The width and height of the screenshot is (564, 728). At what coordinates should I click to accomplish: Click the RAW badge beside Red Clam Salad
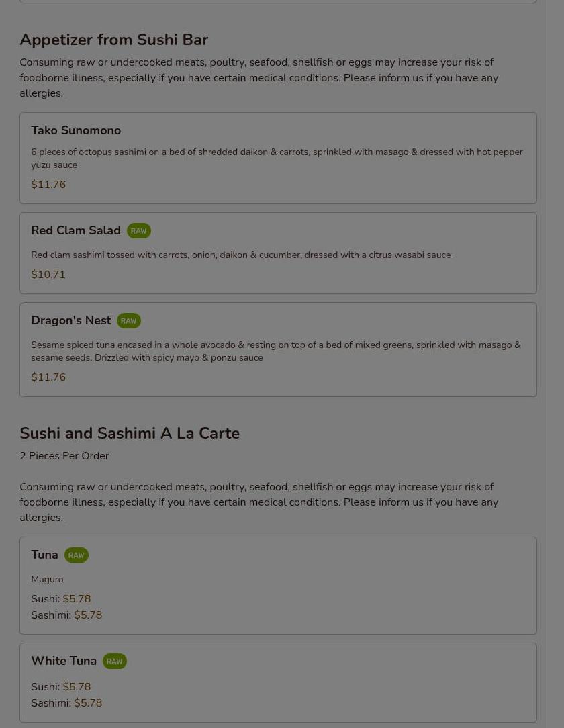[139, 231]
